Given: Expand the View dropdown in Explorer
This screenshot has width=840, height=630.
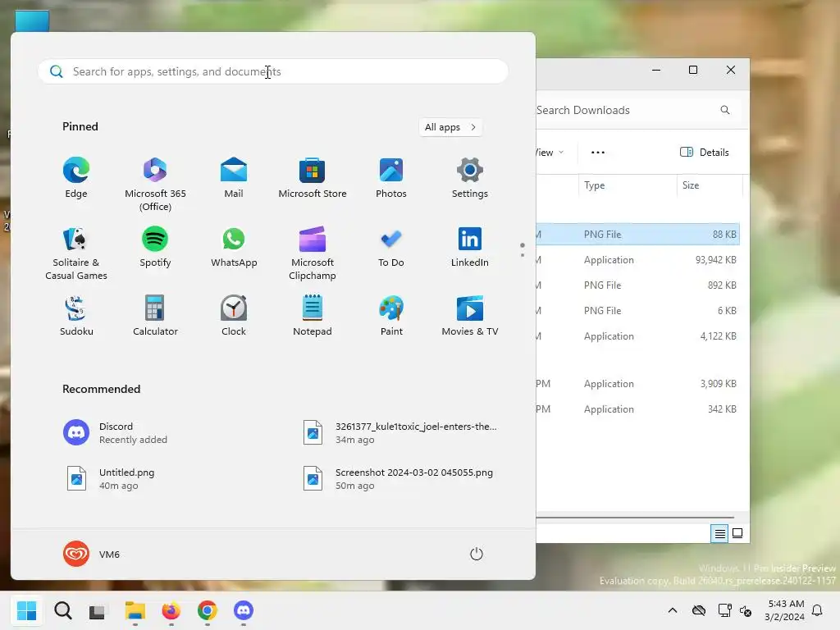Looking at the screenshot, I should pyautogui.click(x=550, y=152).
